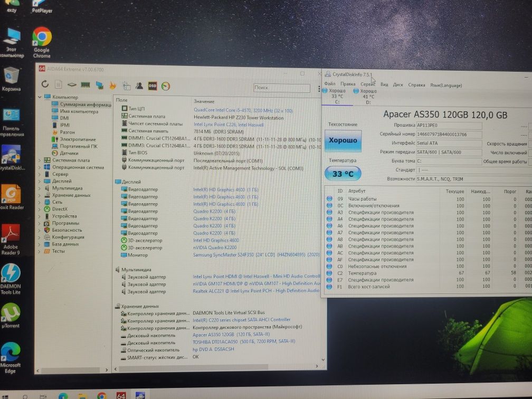Select the CrystalDiskInfo desktop shortcut
Image resolution: width=532 pixels, height=399 pixels.
(x=12, y=158)
